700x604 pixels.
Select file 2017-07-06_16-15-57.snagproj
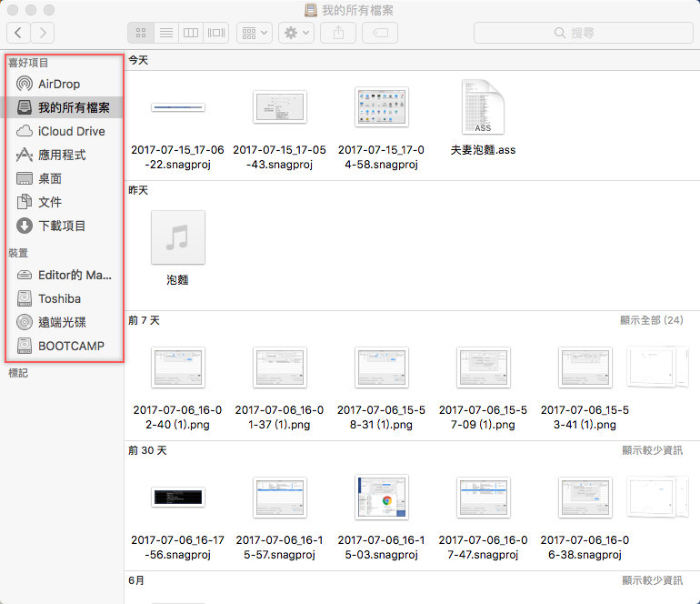tap(279, 518)
